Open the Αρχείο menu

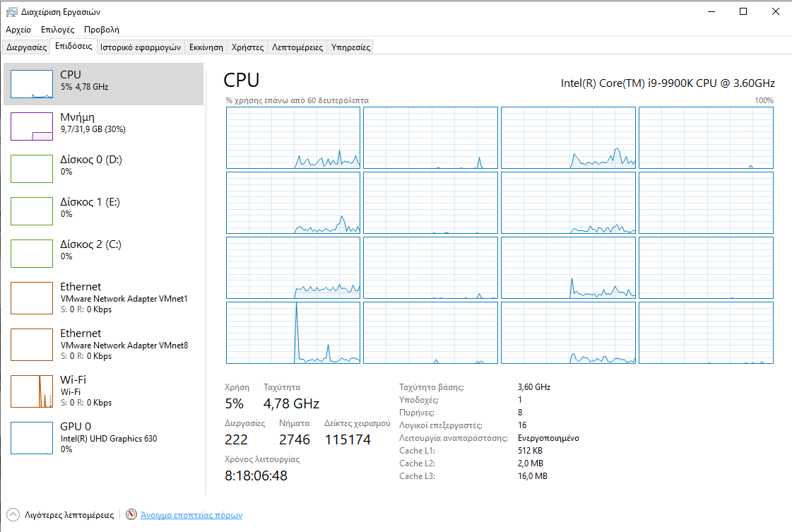click(18, 29)
